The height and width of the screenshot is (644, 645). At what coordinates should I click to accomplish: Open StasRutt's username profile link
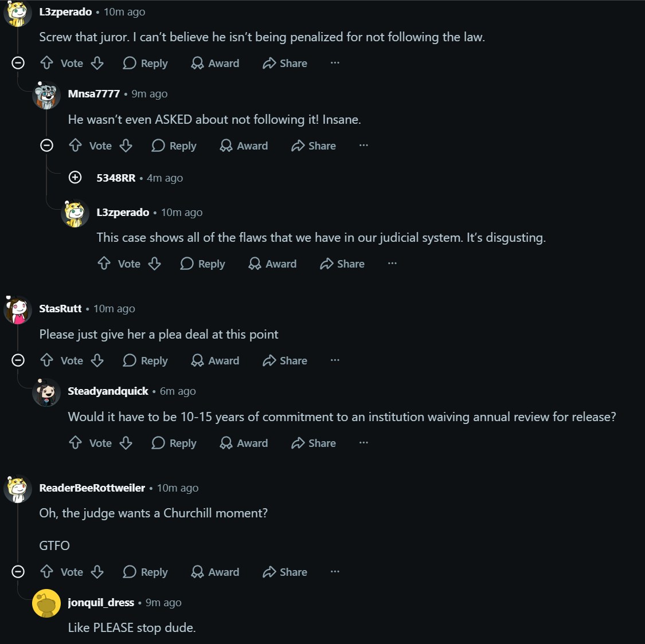pyautogui.click(x=60, y=309)
